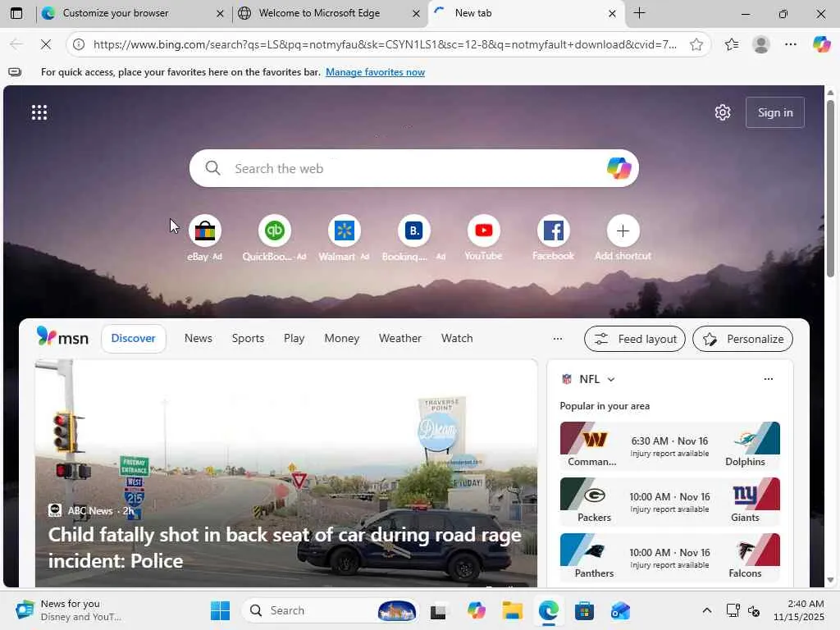This screenshot has width=840, height=630.
Task: Open Child fatally shot news story
Action: click(x=285, y=547)
